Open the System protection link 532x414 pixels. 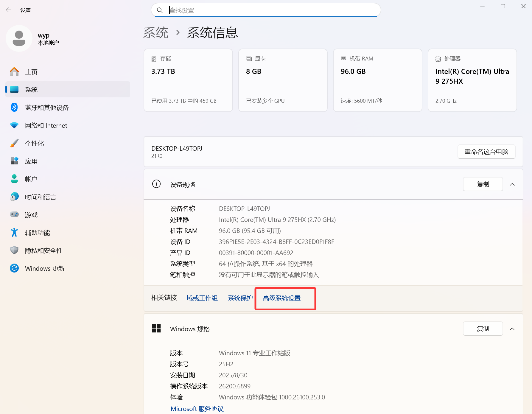pos(240,298)
